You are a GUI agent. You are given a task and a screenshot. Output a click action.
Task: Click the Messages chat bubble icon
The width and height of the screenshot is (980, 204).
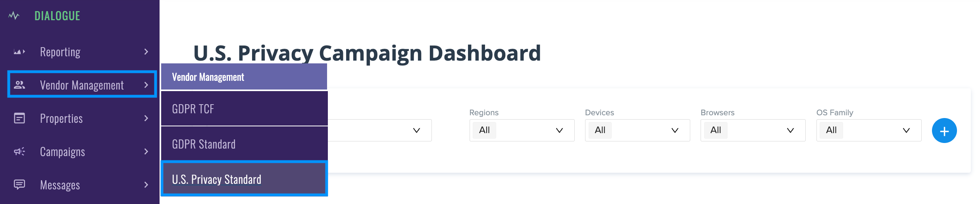19,185
